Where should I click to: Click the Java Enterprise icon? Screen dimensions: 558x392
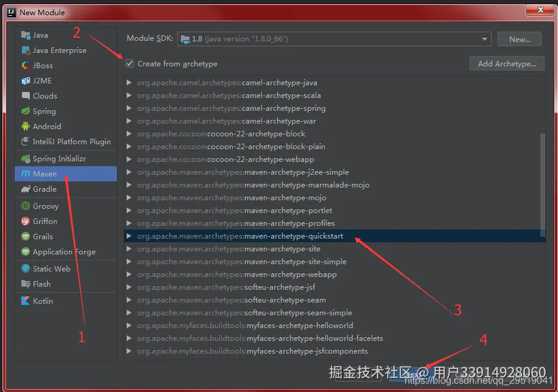26,50
